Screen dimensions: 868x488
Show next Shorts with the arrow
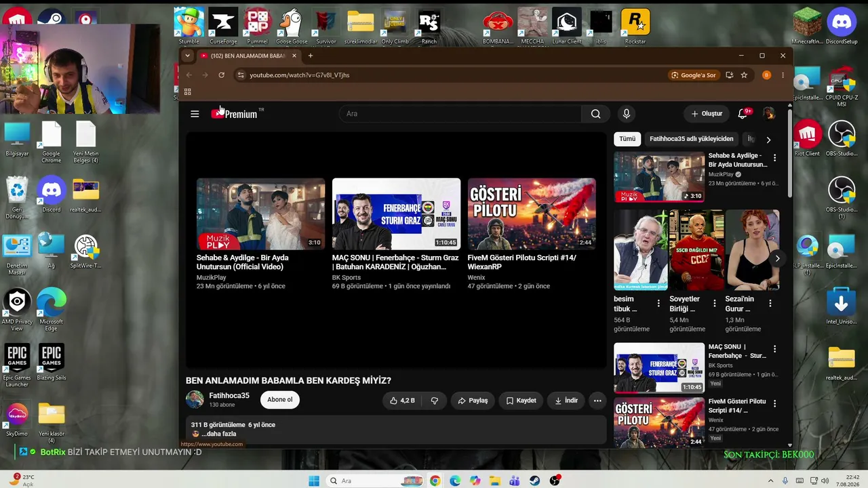[x=777, y=258]
